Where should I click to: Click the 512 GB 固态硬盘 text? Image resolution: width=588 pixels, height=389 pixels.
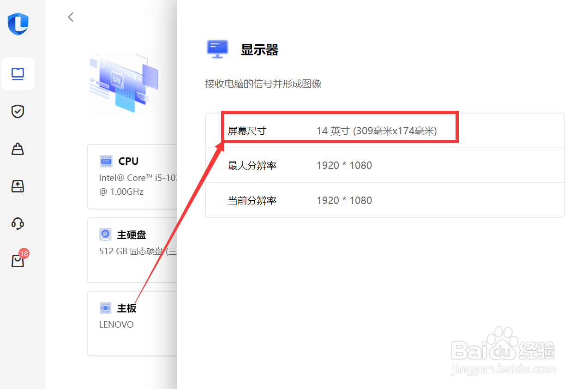(x=138, y=251)
